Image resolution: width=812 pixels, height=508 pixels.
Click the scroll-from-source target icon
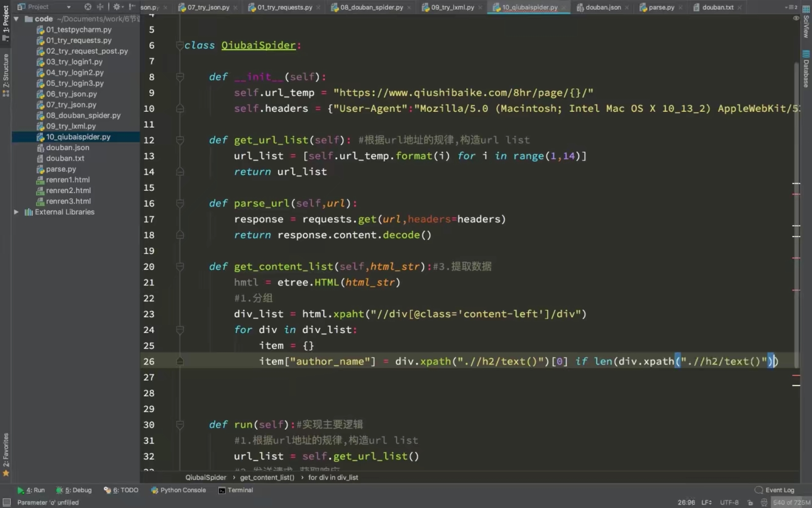88,7
